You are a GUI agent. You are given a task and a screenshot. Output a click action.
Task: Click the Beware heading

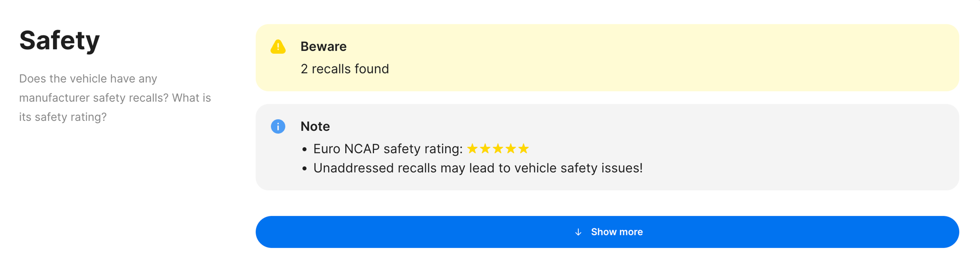(x=323, y=46)
